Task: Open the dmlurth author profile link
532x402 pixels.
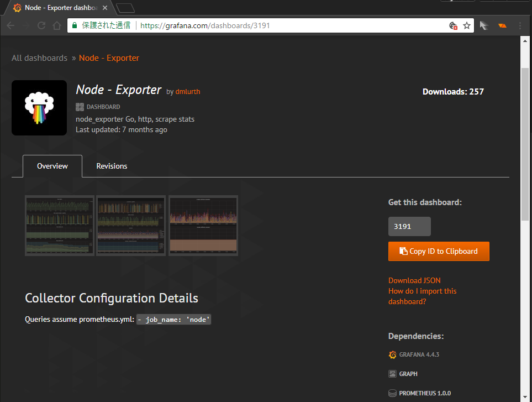Action: 188,92
